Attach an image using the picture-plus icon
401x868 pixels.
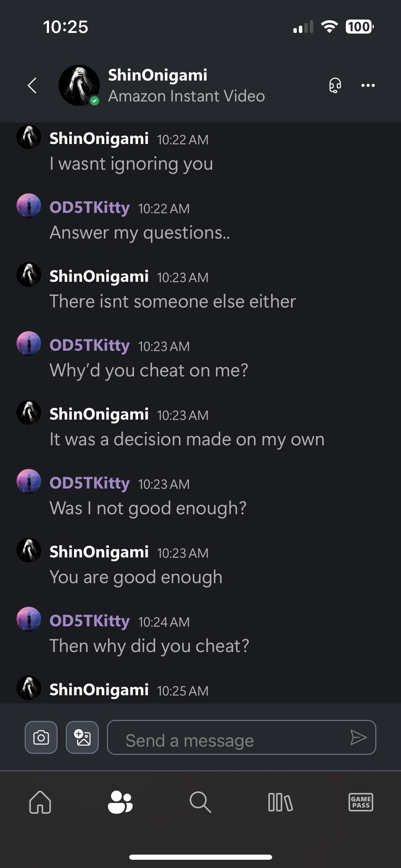82,737
